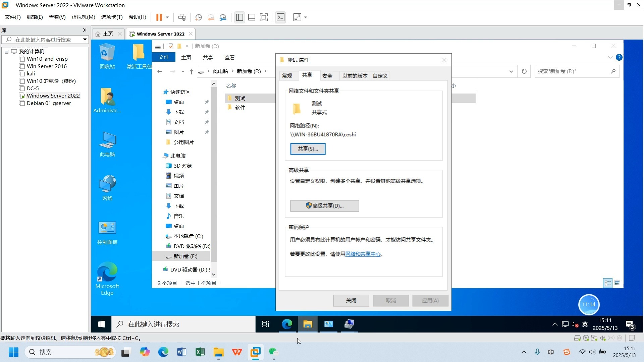Select Win Server 2016 in library
Image resolution: width=644 pixels, height=362 pixels.
tap(47, 66)
